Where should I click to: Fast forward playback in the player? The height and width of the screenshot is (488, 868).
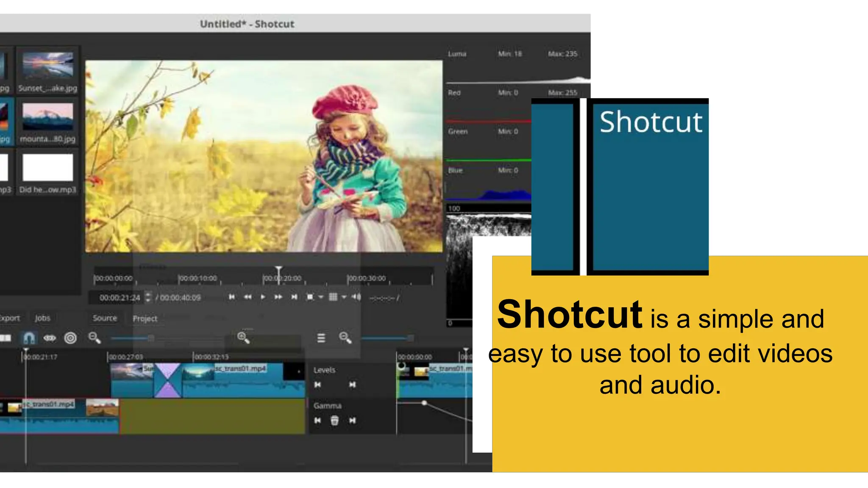click(x=278, y=297)
